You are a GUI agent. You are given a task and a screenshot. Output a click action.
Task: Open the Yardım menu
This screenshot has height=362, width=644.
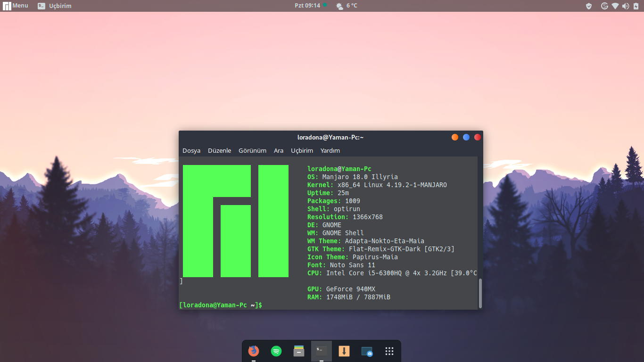pyautogui.click(x=330, y=150)
